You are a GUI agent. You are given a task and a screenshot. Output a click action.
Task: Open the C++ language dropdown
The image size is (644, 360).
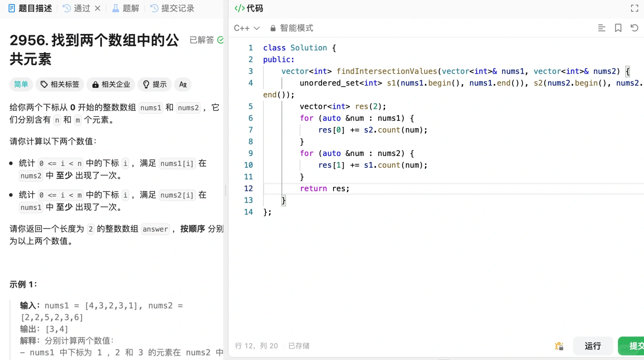[247, 28]
